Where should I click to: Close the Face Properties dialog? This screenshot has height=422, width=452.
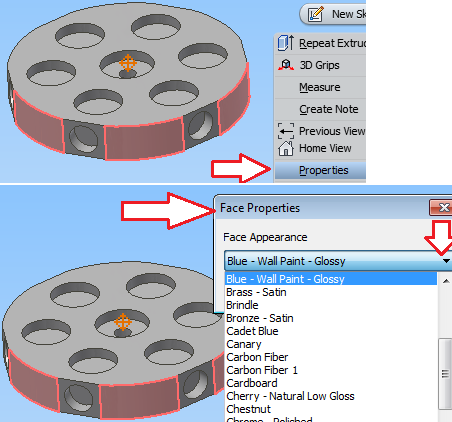[x=442, y=208]
